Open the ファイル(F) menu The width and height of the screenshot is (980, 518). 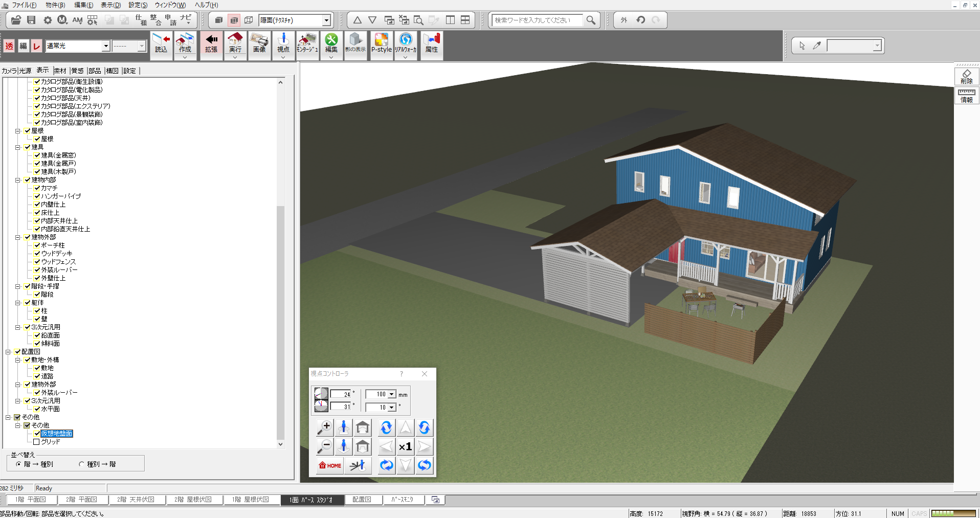coord(24,5)
